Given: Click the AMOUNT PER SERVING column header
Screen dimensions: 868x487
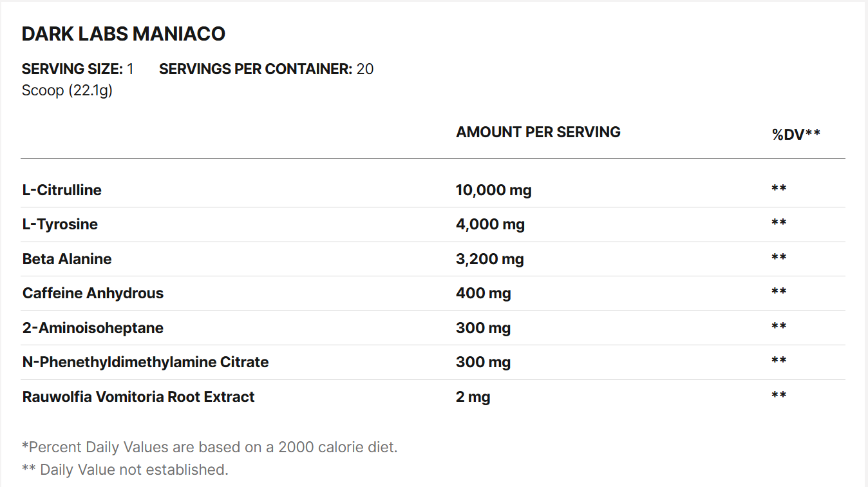Looking at the screenshot, I should coord(538,132).
